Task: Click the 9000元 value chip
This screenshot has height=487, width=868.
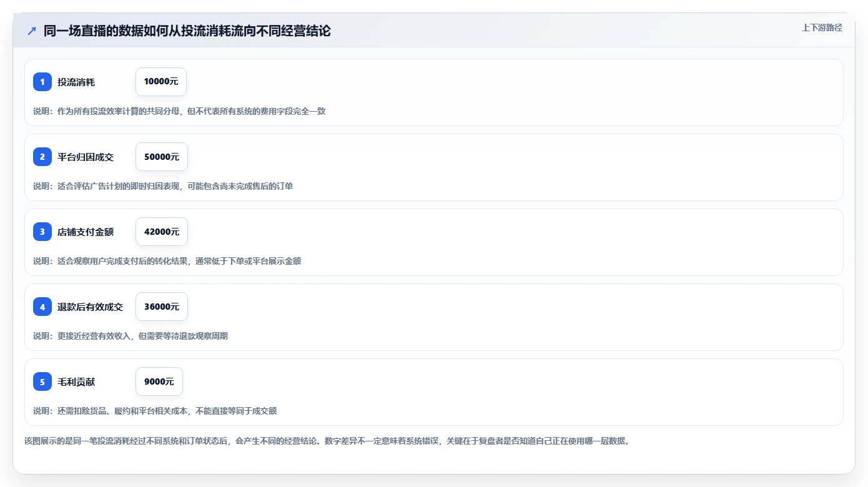Action: [x=159, y=381]
